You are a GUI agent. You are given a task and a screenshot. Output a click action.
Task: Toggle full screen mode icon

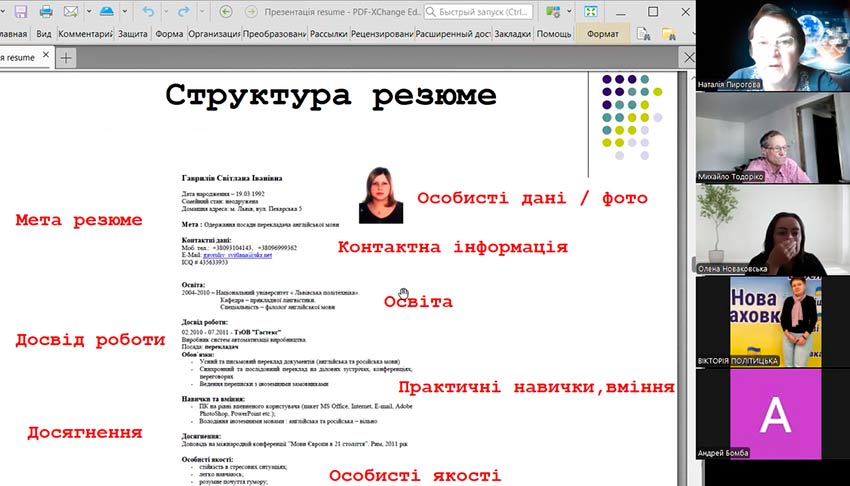tap(590, 12)
